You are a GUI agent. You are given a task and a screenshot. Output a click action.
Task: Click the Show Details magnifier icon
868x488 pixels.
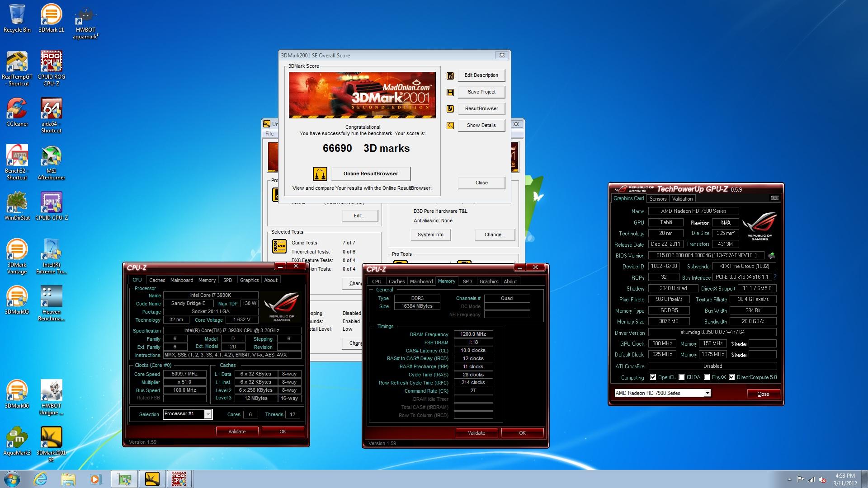tap(450, 126)
